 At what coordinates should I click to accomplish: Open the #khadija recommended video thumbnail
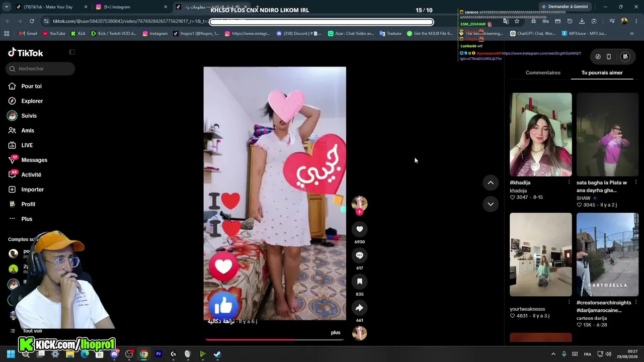tap(541, 135)
